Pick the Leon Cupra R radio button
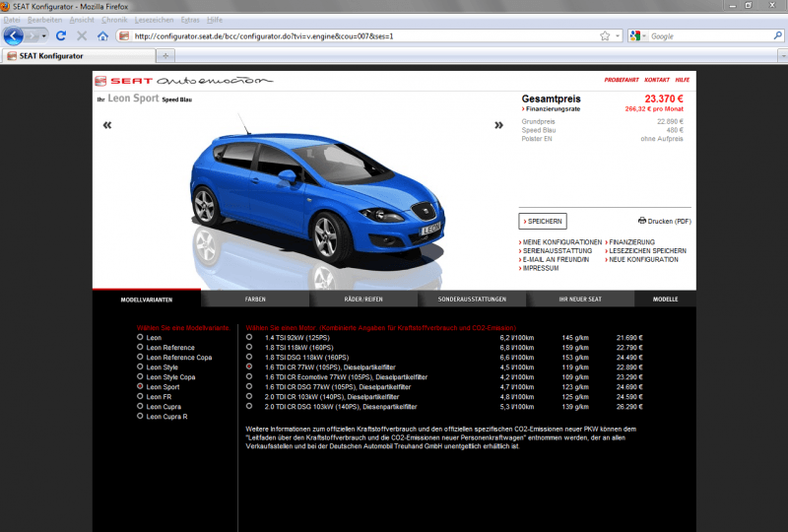The height and width of the screenshot is (532, 788). (140, 416)
